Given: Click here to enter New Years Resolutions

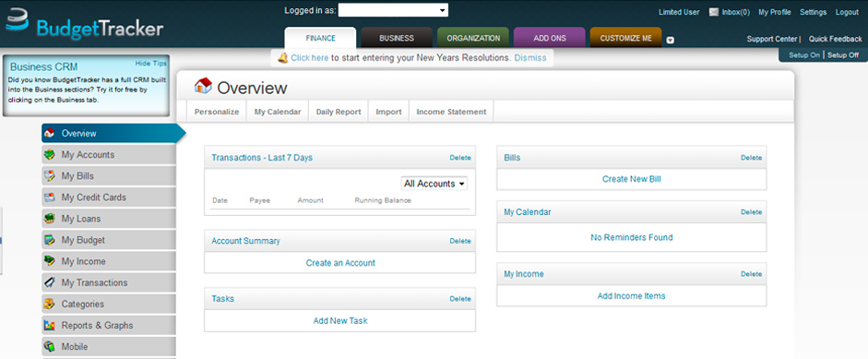Looking at the screenshot, I should (310, 57).
